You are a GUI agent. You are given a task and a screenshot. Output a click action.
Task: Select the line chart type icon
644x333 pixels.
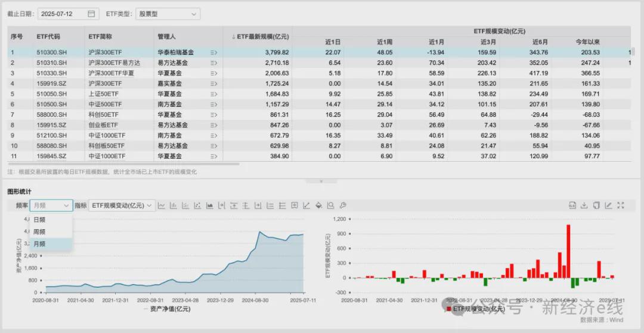click(x=162, y=205)
